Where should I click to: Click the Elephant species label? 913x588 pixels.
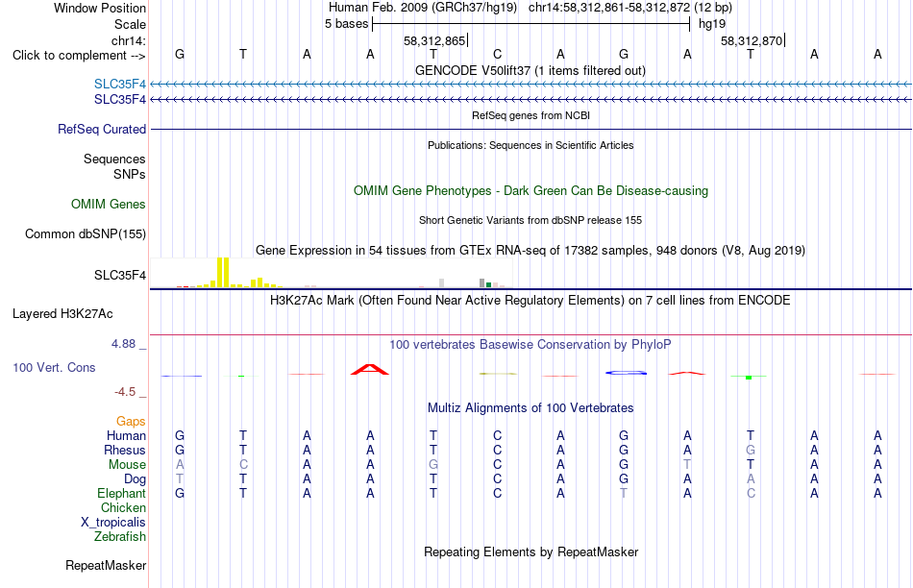point(121,493)
